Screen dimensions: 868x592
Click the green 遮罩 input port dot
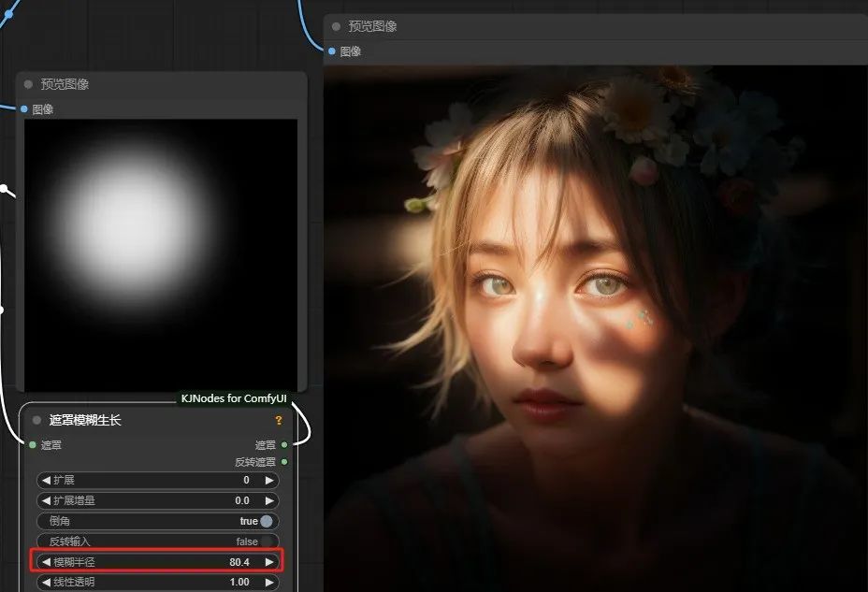click(30, 445)
